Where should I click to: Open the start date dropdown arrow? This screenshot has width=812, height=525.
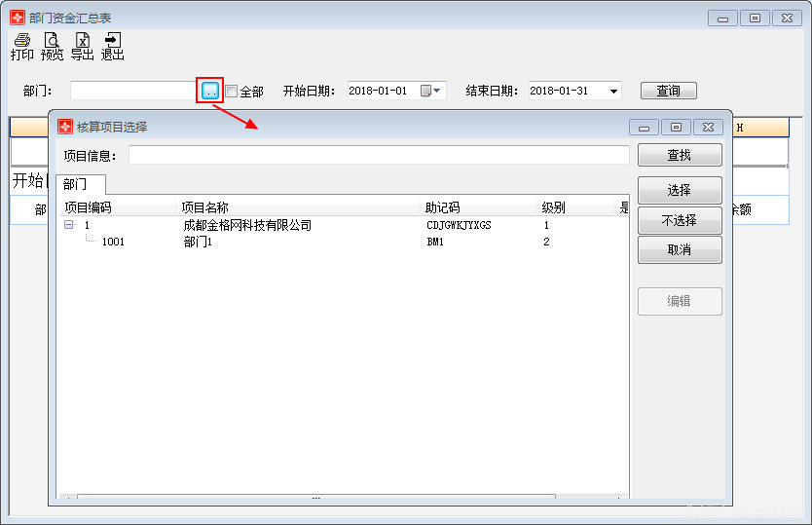coord(437,91)
